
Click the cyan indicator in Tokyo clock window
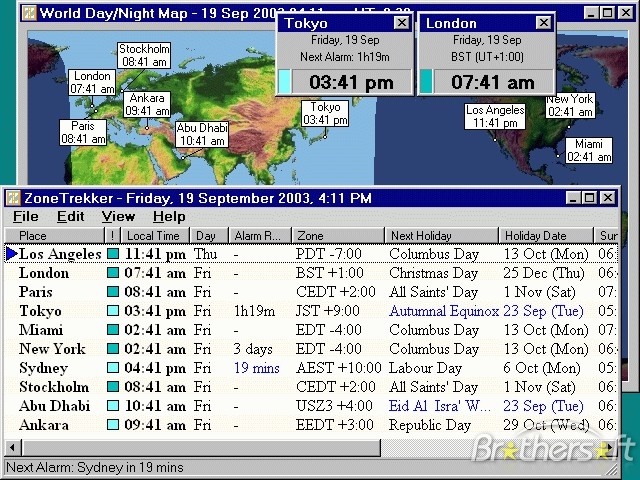[285, 81]
